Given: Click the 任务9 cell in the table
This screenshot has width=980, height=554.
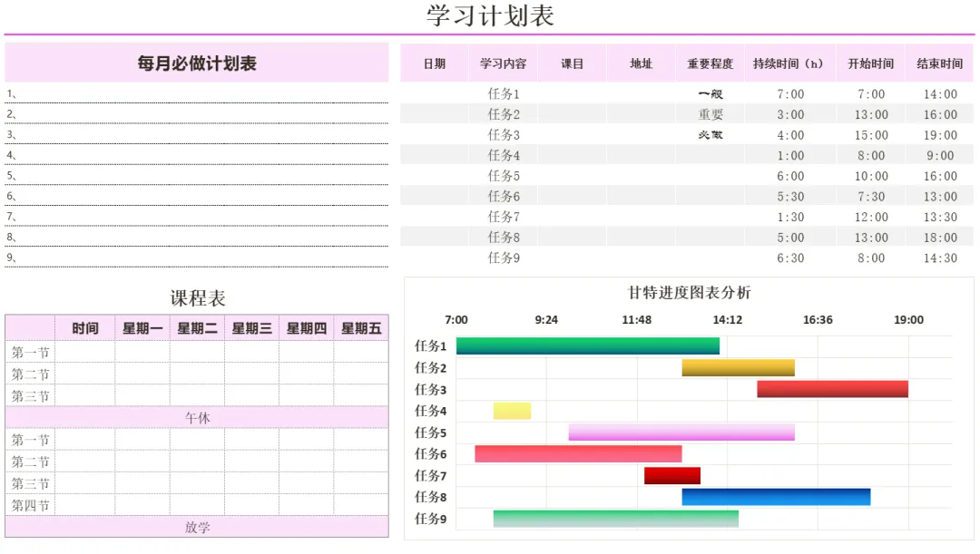Looking at the screenshot, I should 504,258.
